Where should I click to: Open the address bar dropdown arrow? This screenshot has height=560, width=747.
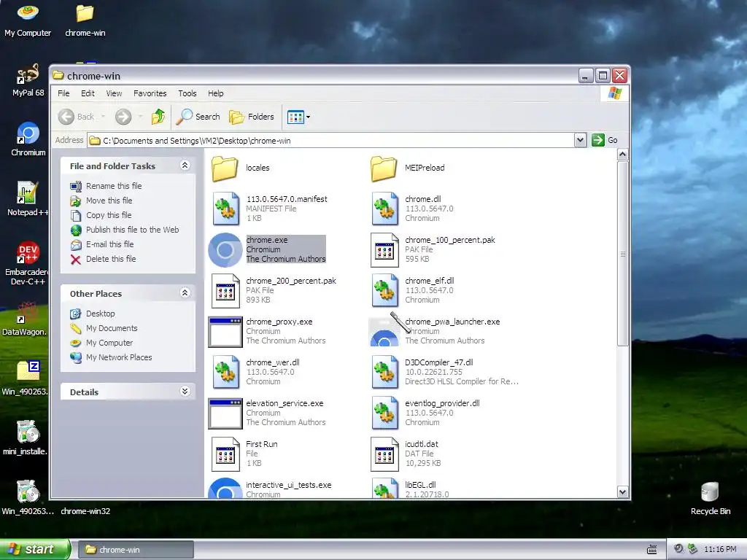[580, 140]
